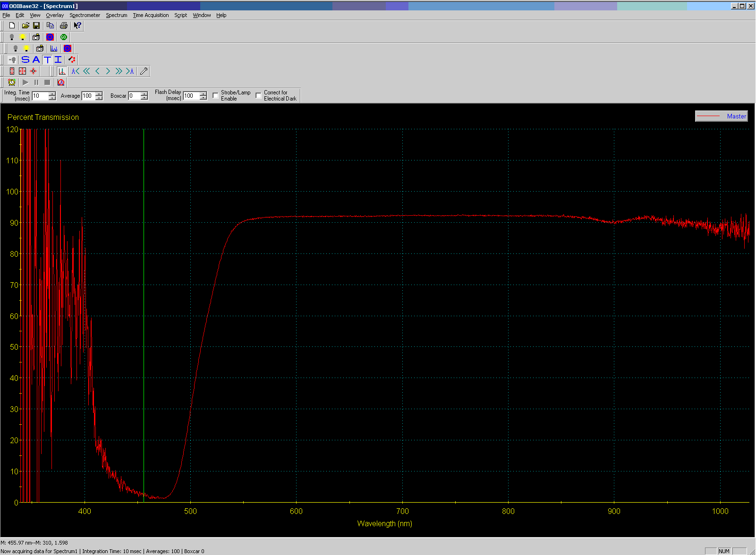The image size is (756, 555).
Task: Take a snapshot in the second toolbar row
Action: pyautogui.click(x=36, y=37)
